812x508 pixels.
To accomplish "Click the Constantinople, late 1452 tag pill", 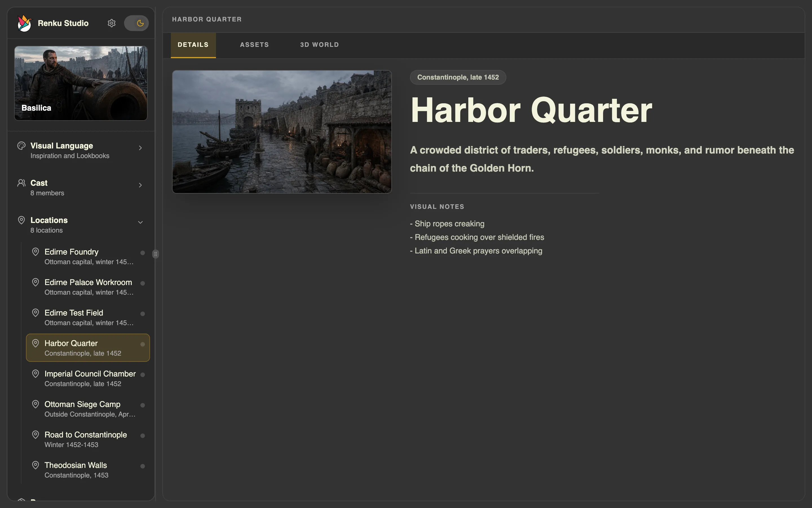I will point(458,77).
